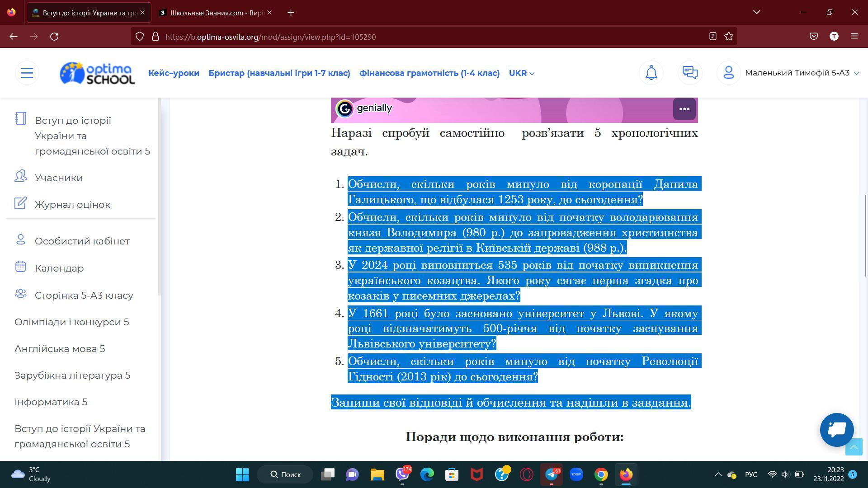This screenshot has height=488, width=868.
Task: Click the address bar URL field
Action: [x=407, y=37]
